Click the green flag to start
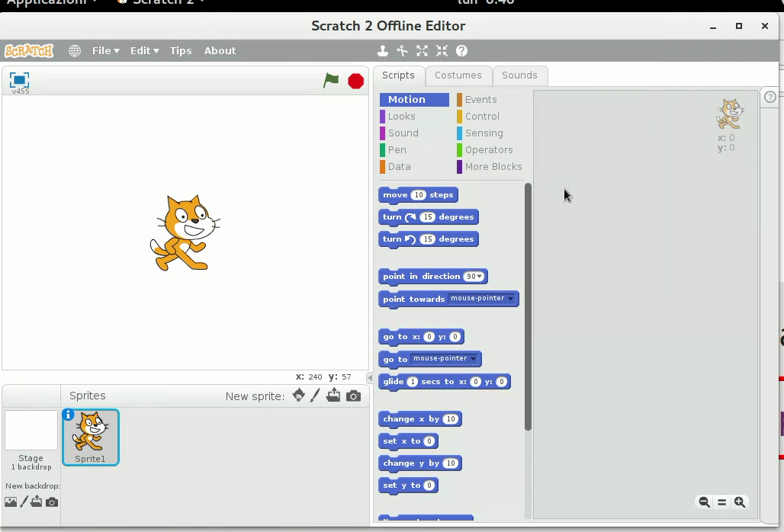This screenshot has height=532, width=784. (331, 81)
